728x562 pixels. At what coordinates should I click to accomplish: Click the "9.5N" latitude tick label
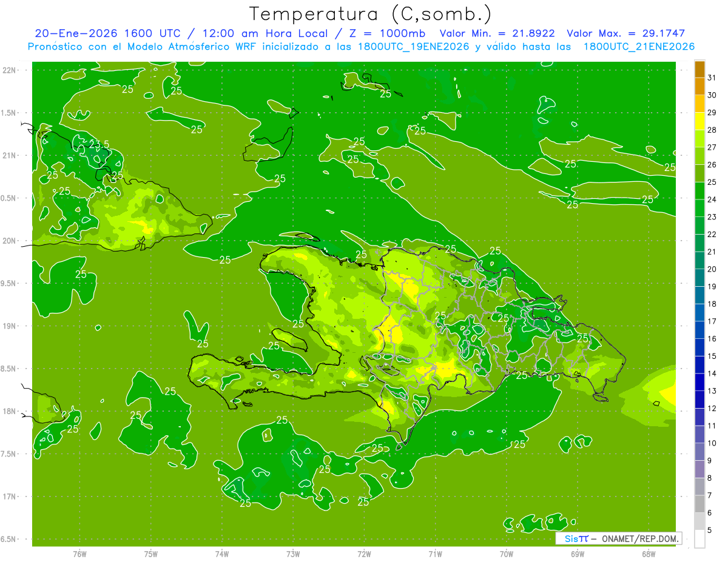coord(8,283)
